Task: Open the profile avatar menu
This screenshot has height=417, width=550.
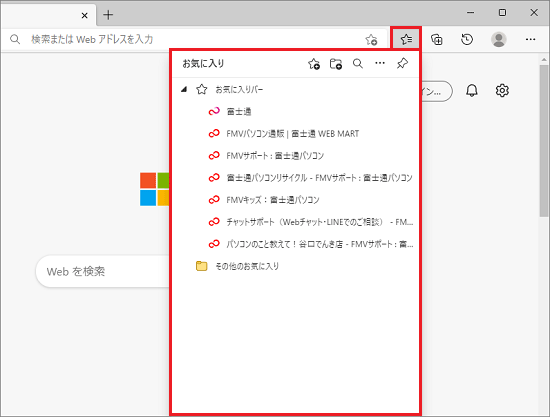Action: click(498, 39)
